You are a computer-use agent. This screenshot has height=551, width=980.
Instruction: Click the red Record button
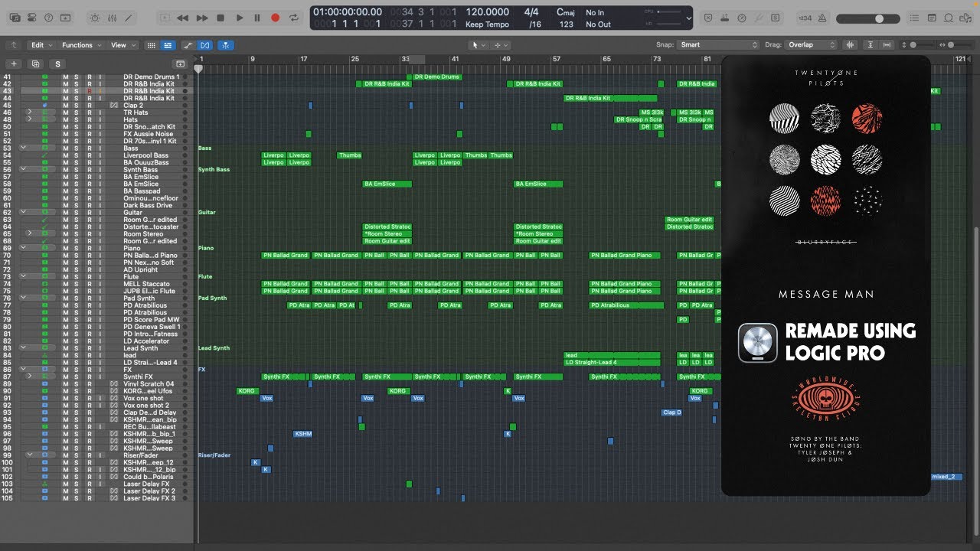tap(275, 18)
